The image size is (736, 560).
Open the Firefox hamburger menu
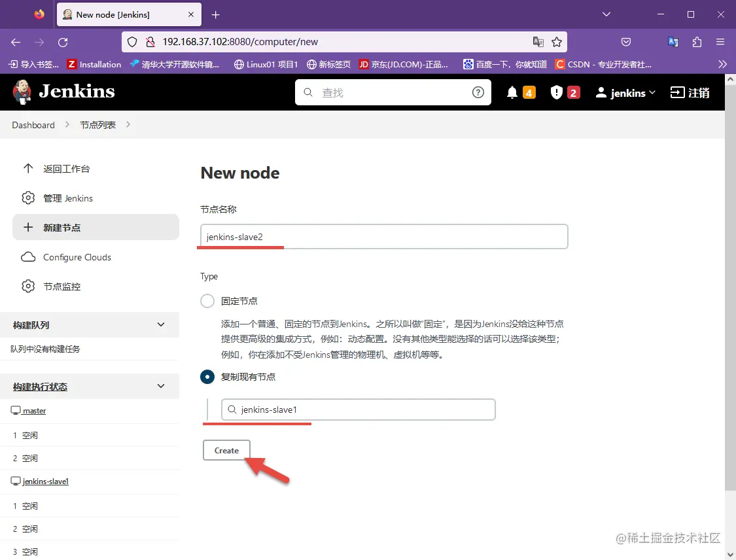click(x=720, y=42)
